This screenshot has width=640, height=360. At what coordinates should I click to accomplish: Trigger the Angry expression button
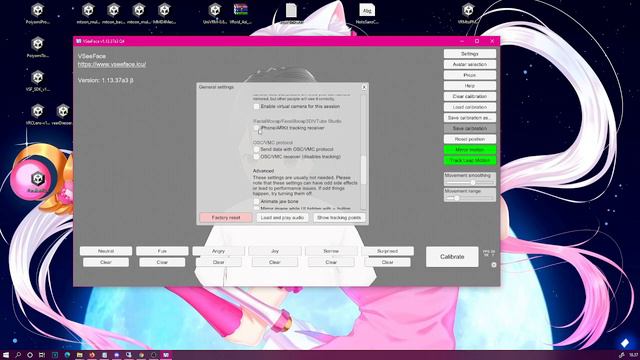pos(218,251)
